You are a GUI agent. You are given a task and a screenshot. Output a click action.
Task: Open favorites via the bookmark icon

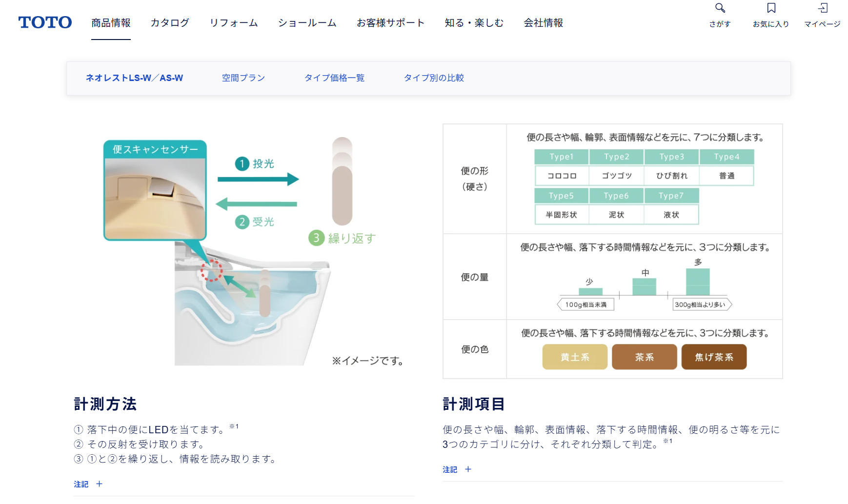point(771,8)
